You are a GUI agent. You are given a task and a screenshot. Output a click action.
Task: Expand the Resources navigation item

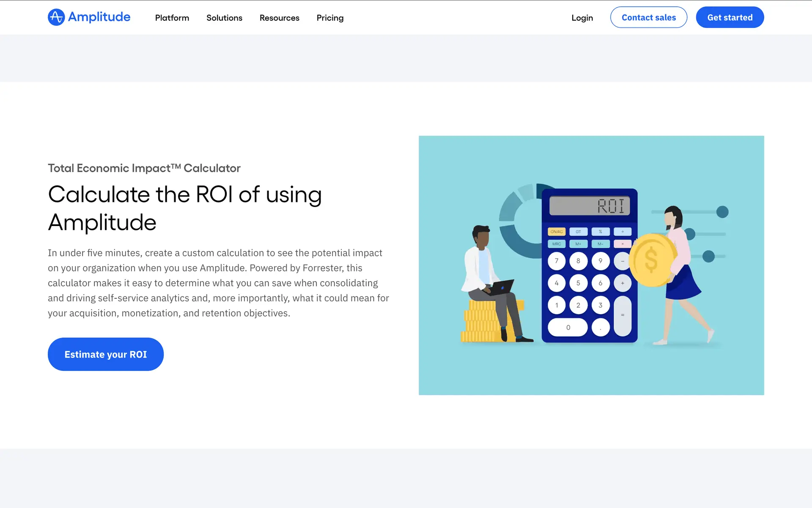(x=279, y=18)
